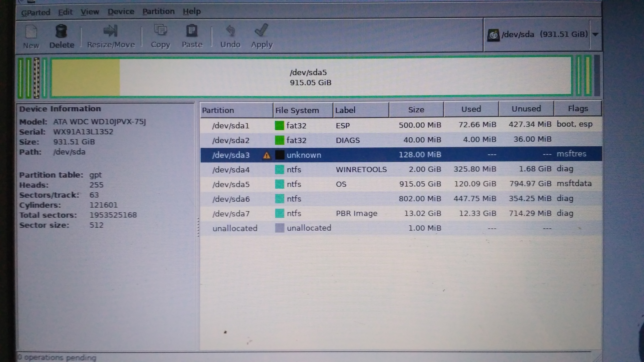Click the pane divider handle between panels
Screen dimensions: 644x362
198,227
